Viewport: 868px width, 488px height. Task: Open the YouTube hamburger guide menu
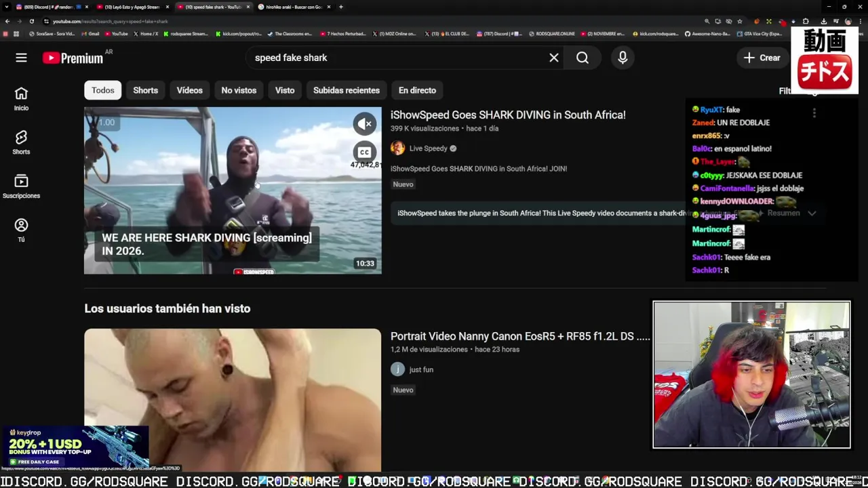[21, 58]
